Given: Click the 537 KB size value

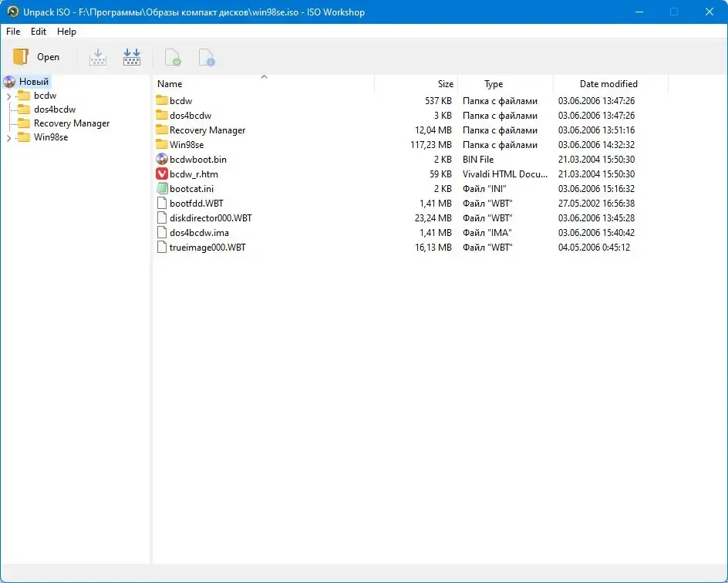Looking at the screenshot, I should [438, 101].
